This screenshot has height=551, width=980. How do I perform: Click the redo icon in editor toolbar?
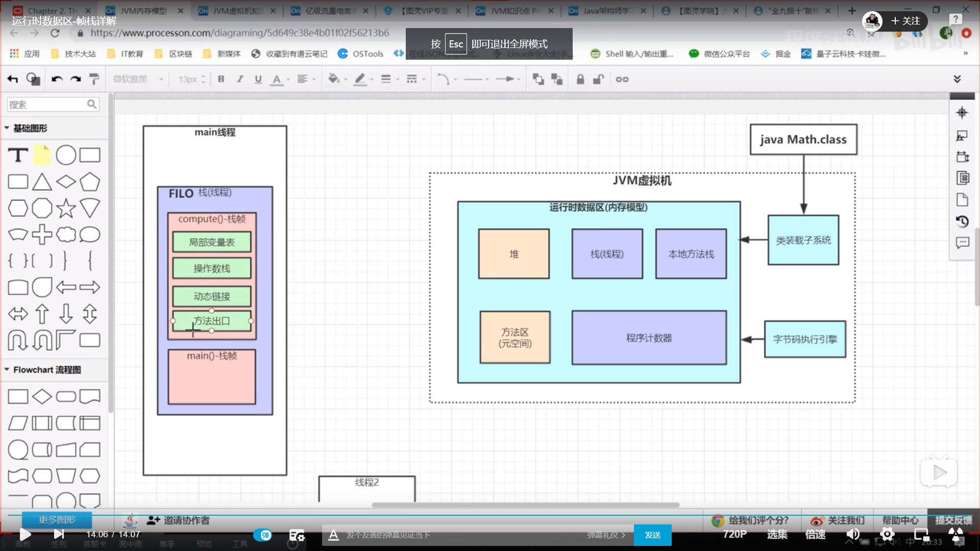tap(76, 79)
